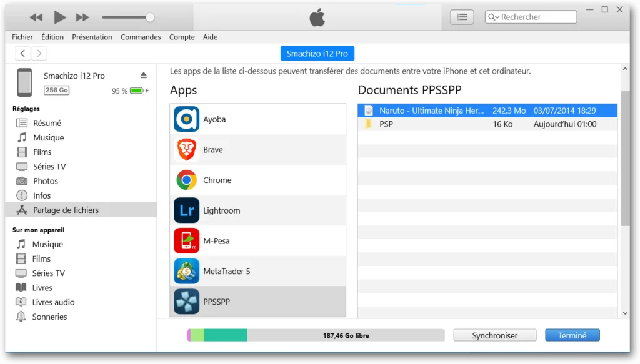Eject the Smachizo i12 Pro device
Image resolution: width=640 pixels, height=364 pixels.
tap(144, 75)
